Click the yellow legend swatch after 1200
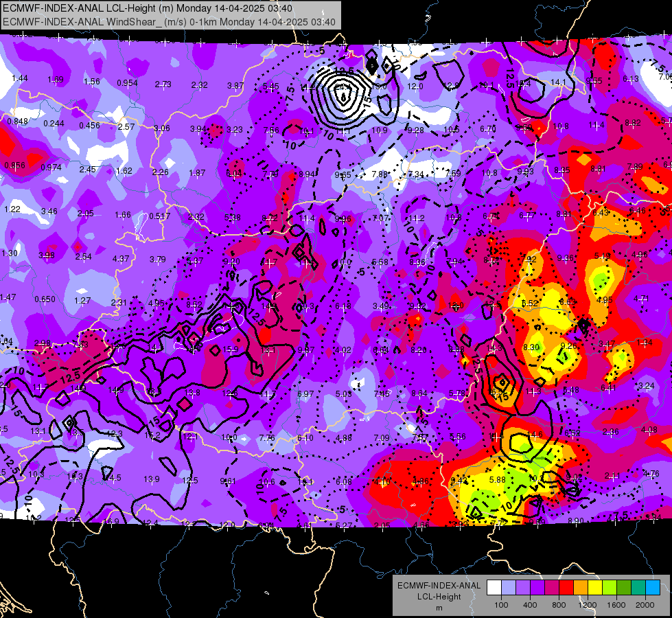 point(595,588)
